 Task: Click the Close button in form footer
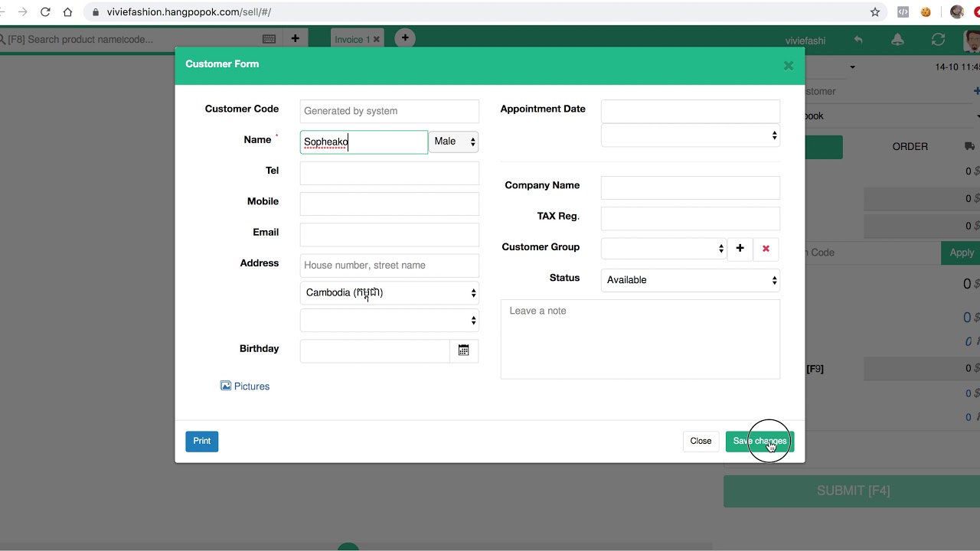point(701,441)
